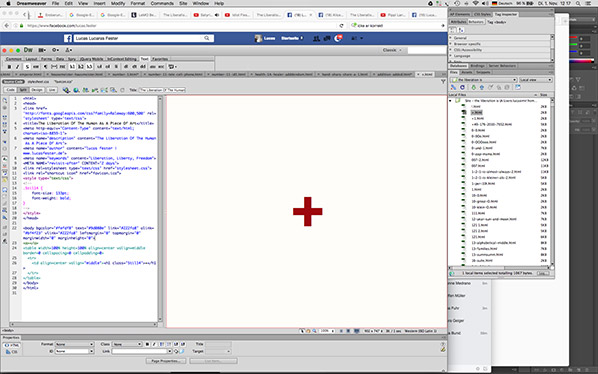This screenshot has height=374, width=598.
Task: Toggle italic in Properties panel
Action: [154, 344]
